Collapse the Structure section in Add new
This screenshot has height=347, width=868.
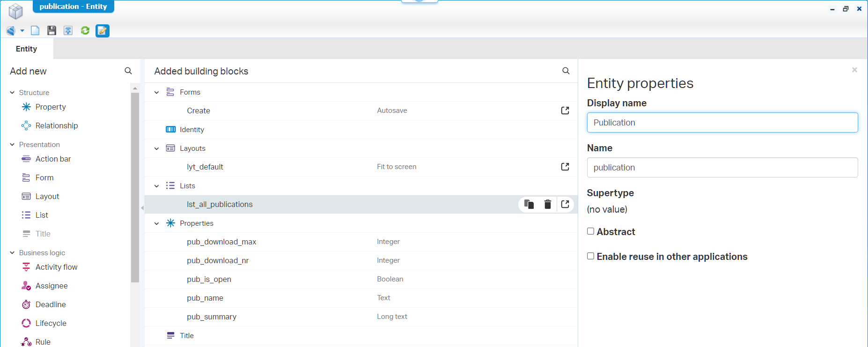12,93
